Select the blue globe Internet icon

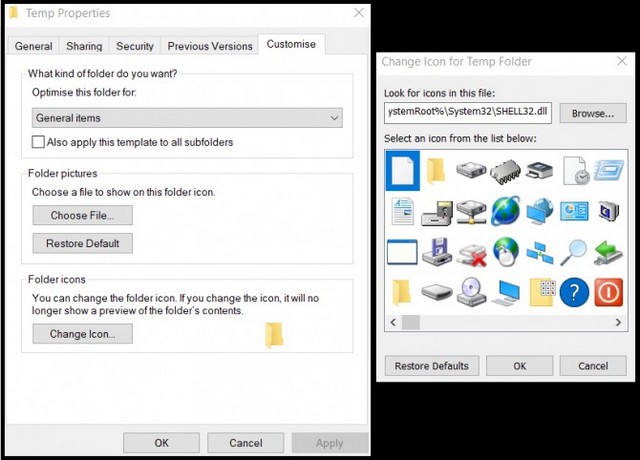point(505,211)
